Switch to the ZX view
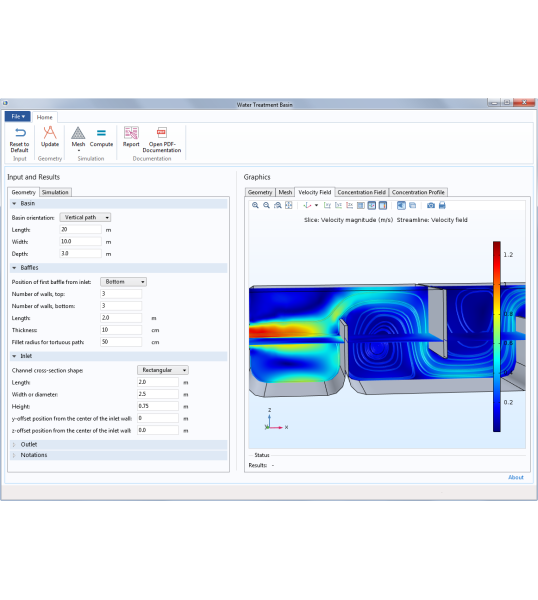The image size is (538, 600). coord(349,205)
